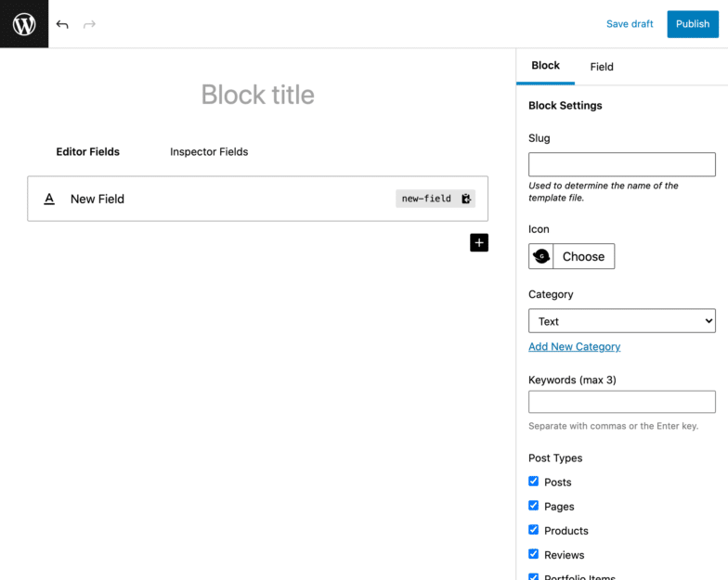Click the text field type icon

(x=49, y=199)
